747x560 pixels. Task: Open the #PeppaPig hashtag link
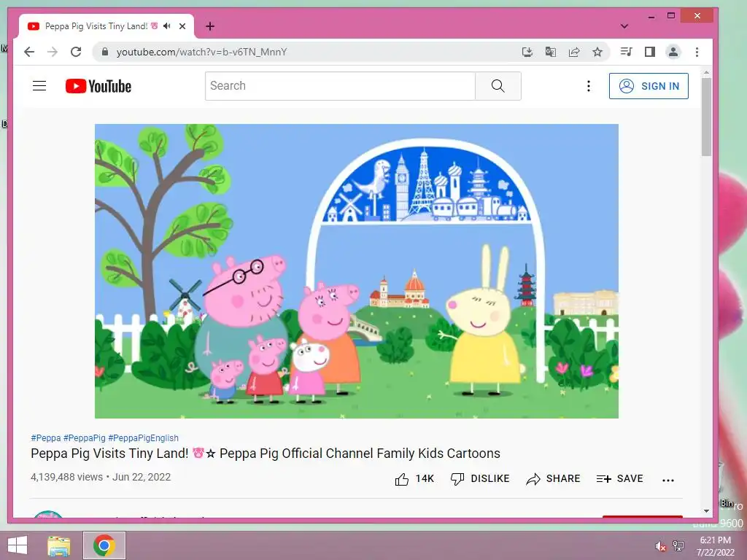click(x=85, y=437)
